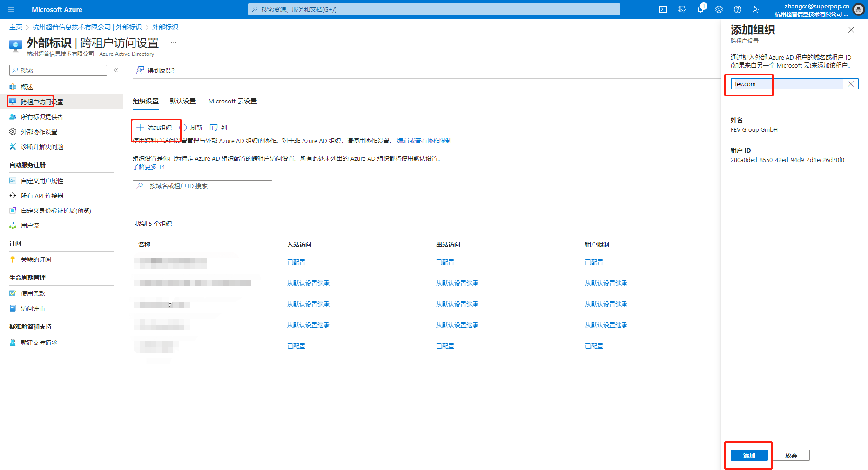Open directories and subscriptions filter icon
868x470 pixels.
click(x=682, y=9)
